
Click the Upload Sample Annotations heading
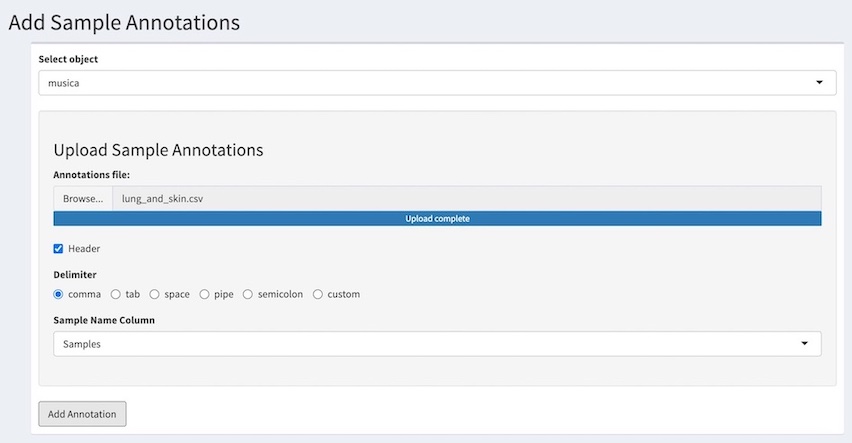[158, 150]
